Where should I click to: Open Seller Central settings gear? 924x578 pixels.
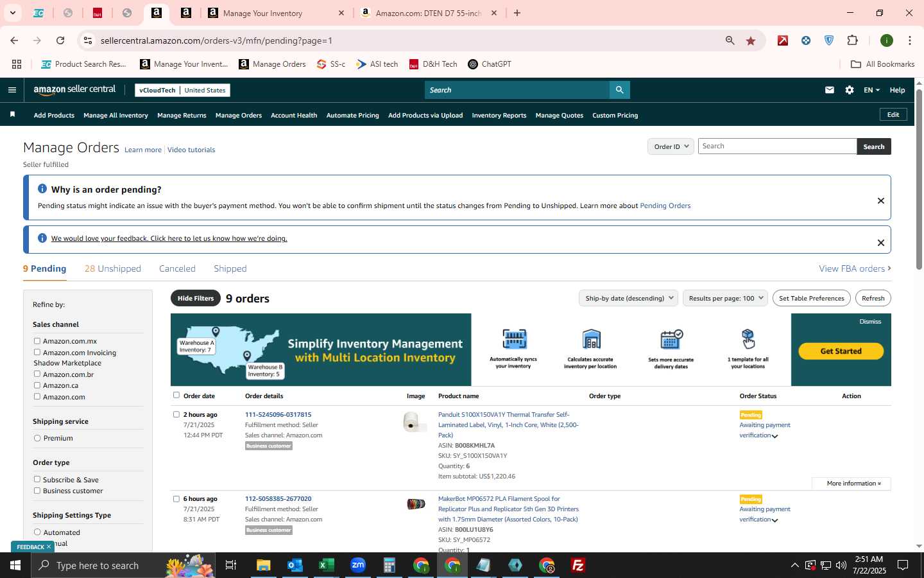(850, 90)
